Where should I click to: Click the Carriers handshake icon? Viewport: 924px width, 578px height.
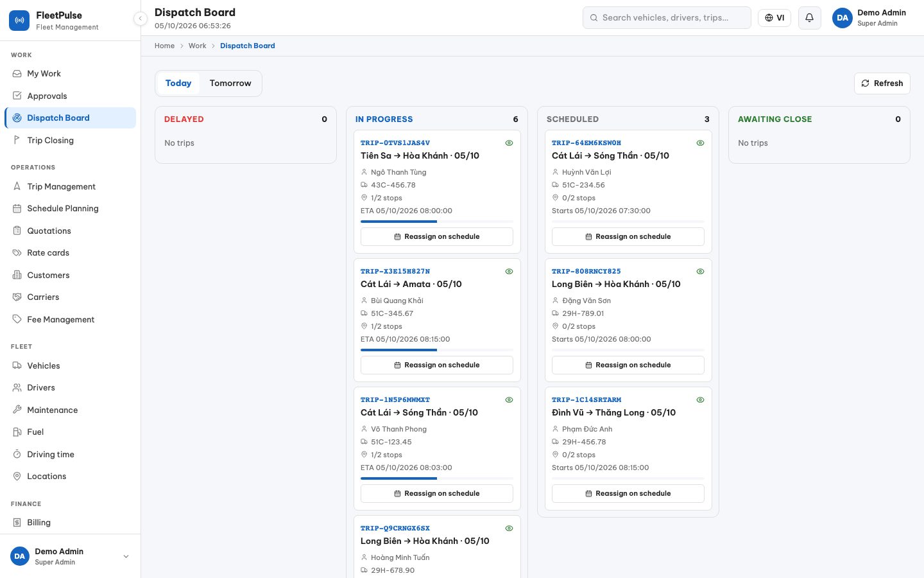(x=17, y=297)
